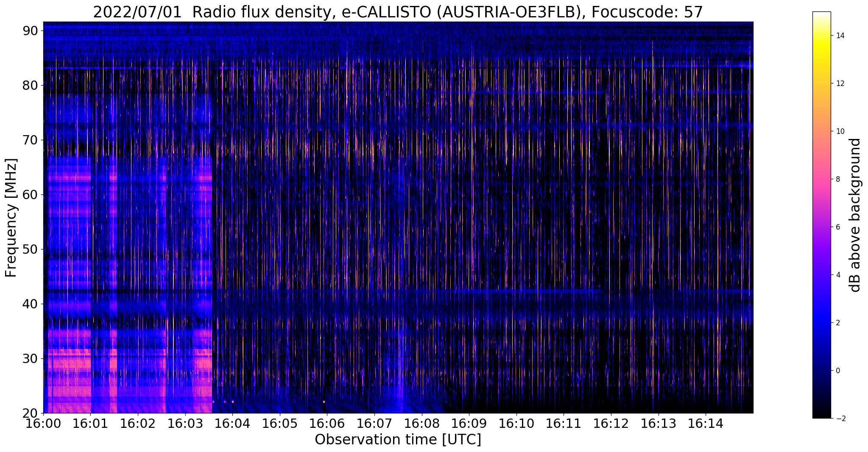This screenshot has width=868, height=452.
Task: Click the 80 MHz frequency tick label
Action: point(30,85)
